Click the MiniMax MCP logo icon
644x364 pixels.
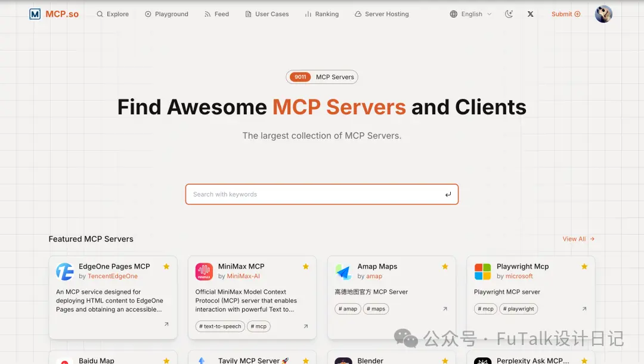tap(204, 272)
